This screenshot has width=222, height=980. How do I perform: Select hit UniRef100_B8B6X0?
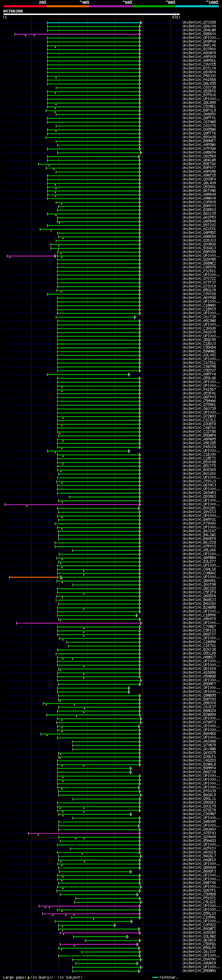[199, 34]
